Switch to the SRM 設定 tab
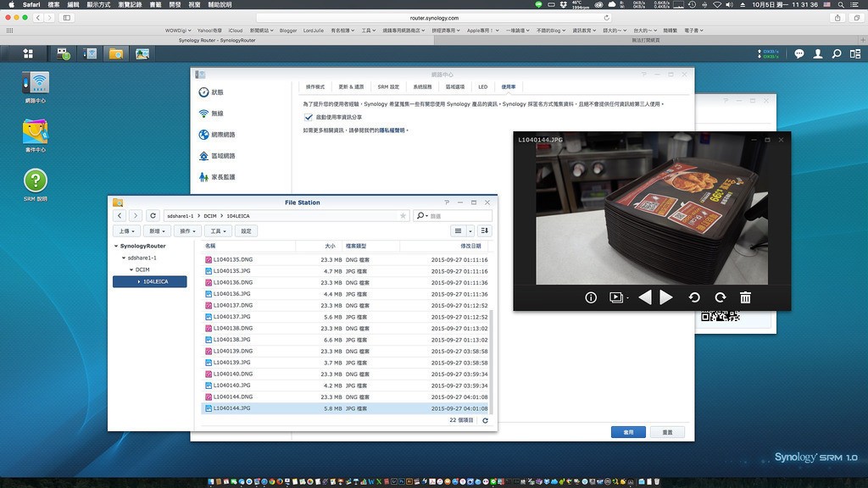The height and width of the screenshot is (488, 868). (x=388, y=87)
